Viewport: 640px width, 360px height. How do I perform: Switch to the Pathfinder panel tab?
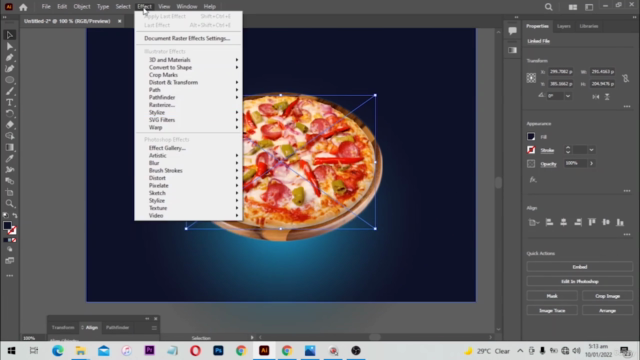pyautogui.click(x=117, y=327)
